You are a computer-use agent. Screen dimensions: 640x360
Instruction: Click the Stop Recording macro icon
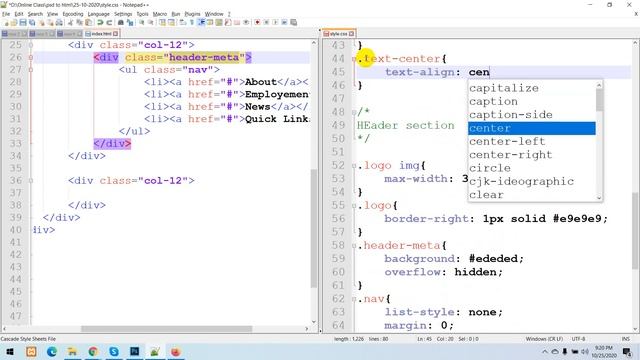pyautogui.click(x=266, y=22)
